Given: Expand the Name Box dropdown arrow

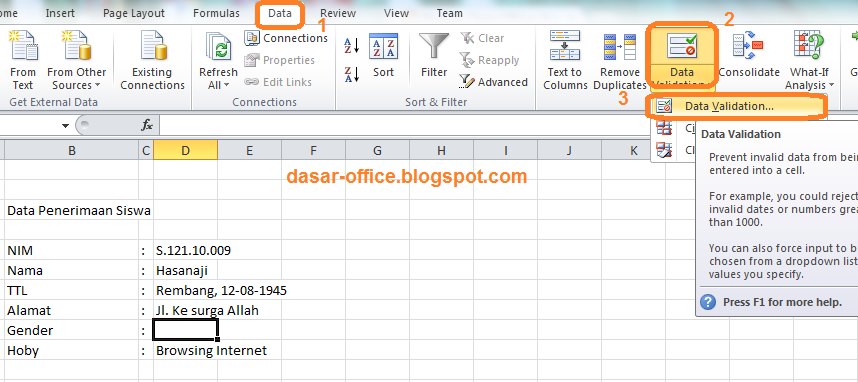Looking at the screenshot, I should 66,125.
